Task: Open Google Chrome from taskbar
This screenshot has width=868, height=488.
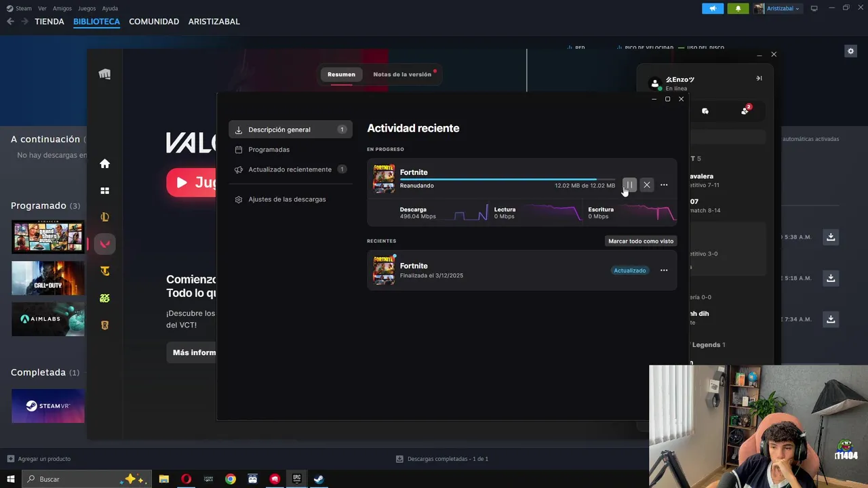Action: (231, 479)
